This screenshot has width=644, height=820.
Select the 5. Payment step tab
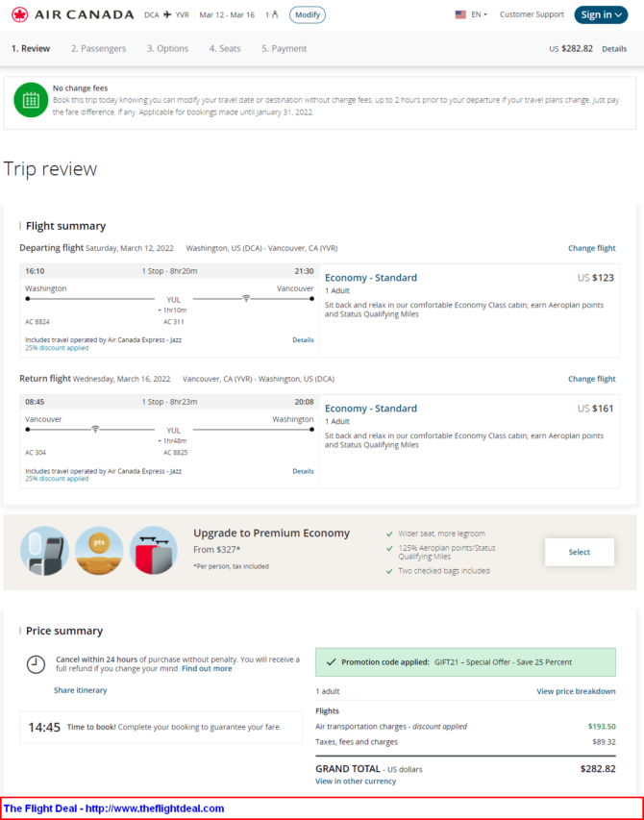[x=285, y=49]
